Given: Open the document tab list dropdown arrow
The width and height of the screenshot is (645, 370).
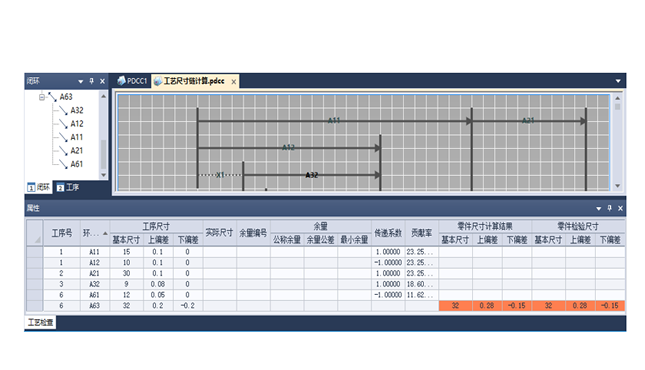Looking at the screenshot, I should pos(618,81).
